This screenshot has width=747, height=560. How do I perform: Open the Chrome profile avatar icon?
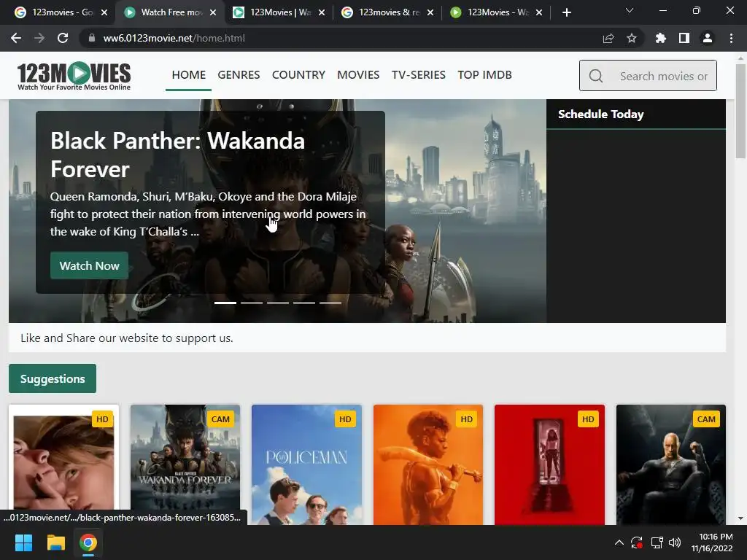(x=708, y=38)
